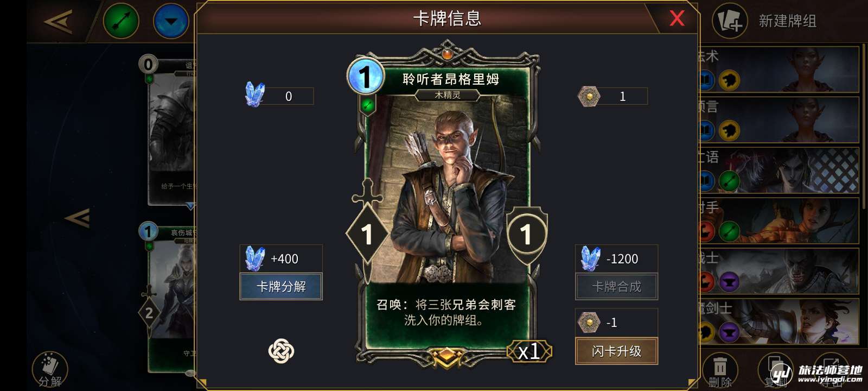Click the 删除 trash icon
This screenshot has height=391, width=868.
coord(720,370)
